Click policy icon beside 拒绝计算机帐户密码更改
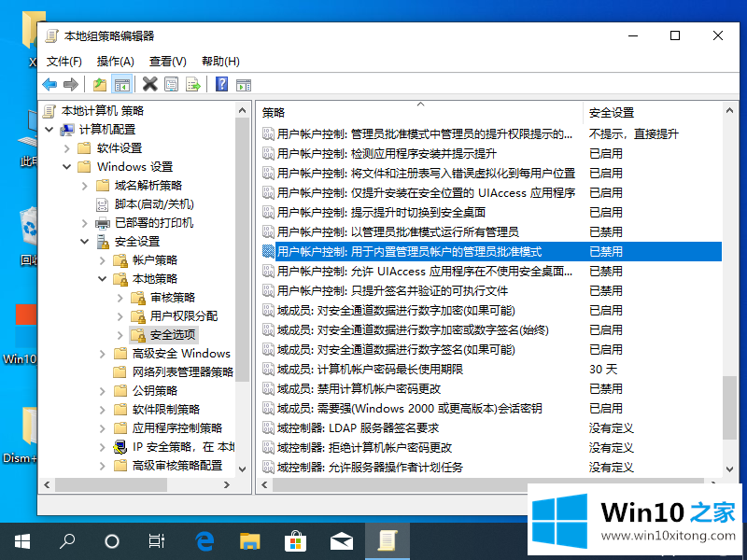The width and height of the screenshot is (747, 560). (268, 447)
